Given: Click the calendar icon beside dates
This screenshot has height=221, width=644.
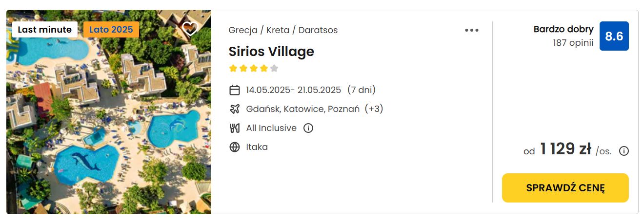Looking at the screenshot, I should 235,90.
